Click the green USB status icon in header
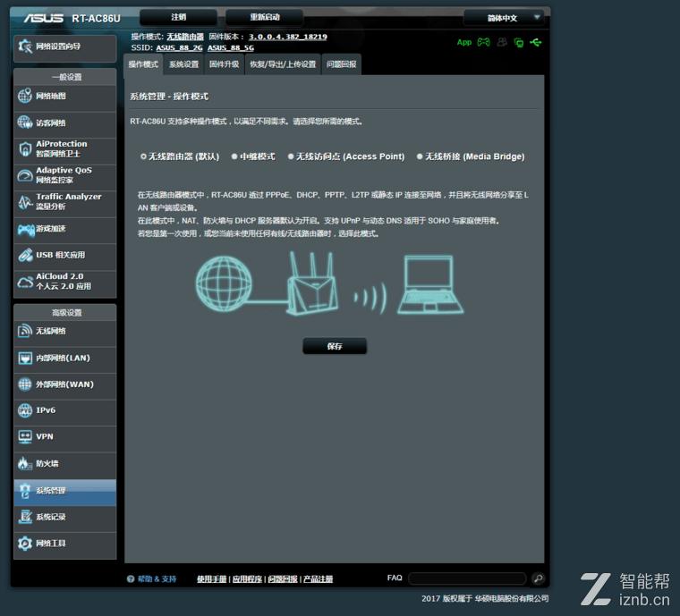680x616 pixels. point(536,42)
